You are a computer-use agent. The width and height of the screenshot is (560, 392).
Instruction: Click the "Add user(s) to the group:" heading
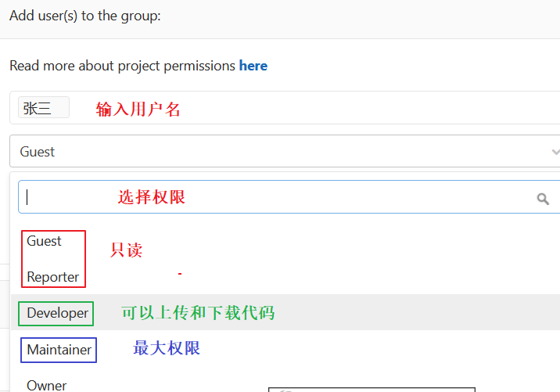(x=85, y=16)
